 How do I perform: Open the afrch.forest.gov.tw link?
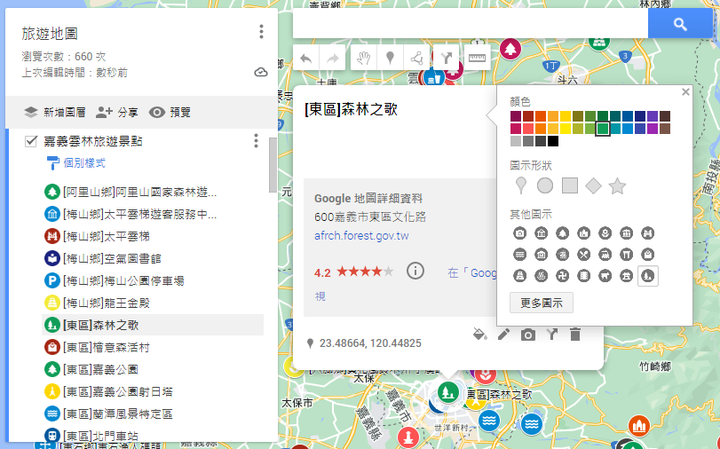[x=361, y=236]
